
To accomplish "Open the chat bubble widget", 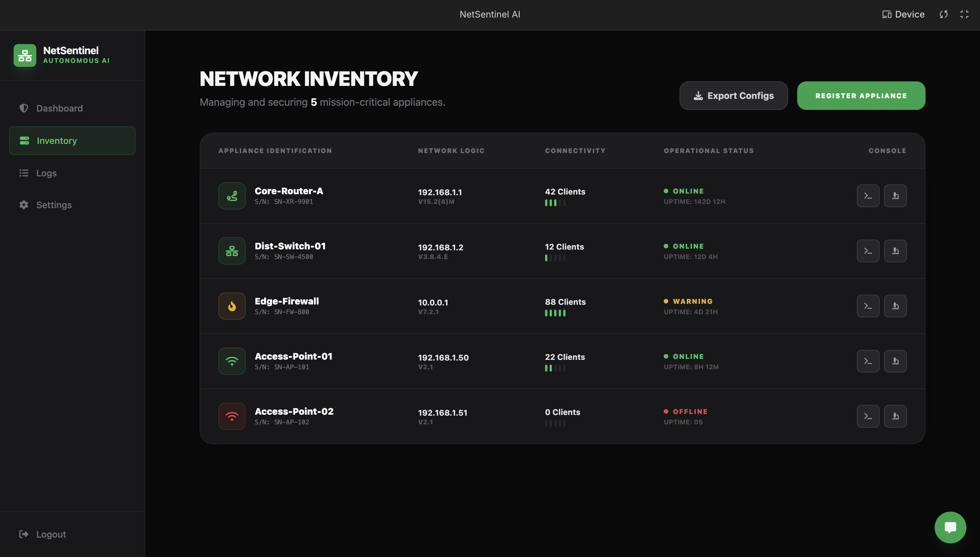I will click(x=950, y=527).
